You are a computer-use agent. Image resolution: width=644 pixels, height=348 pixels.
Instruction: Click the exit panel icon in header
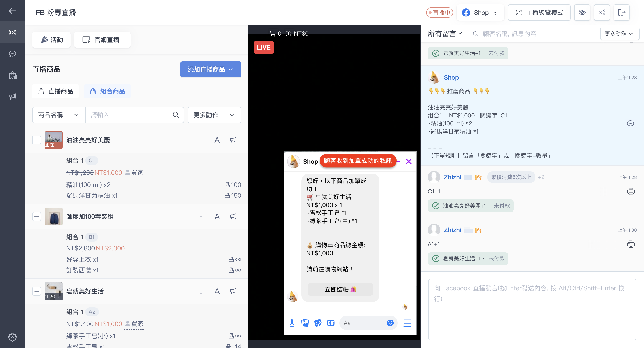[x=621, y=13]
